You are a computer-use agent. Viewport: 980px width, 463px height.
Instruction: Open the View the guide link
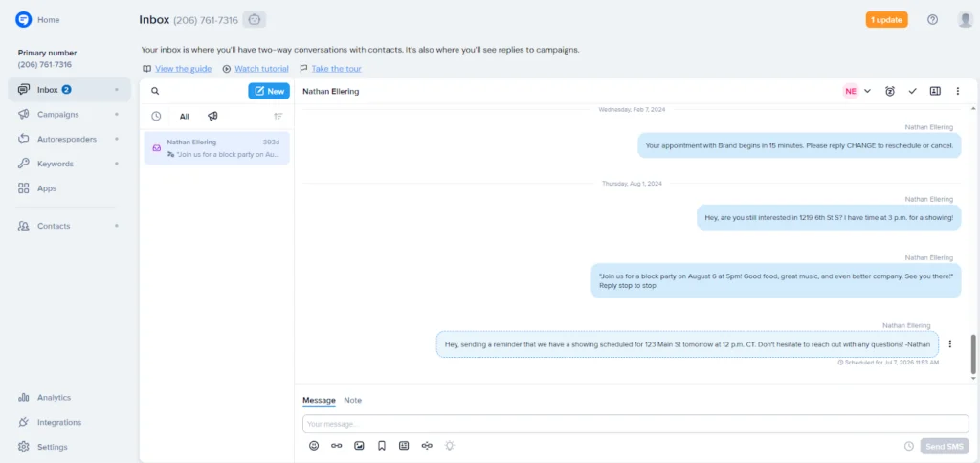(183, 69)
